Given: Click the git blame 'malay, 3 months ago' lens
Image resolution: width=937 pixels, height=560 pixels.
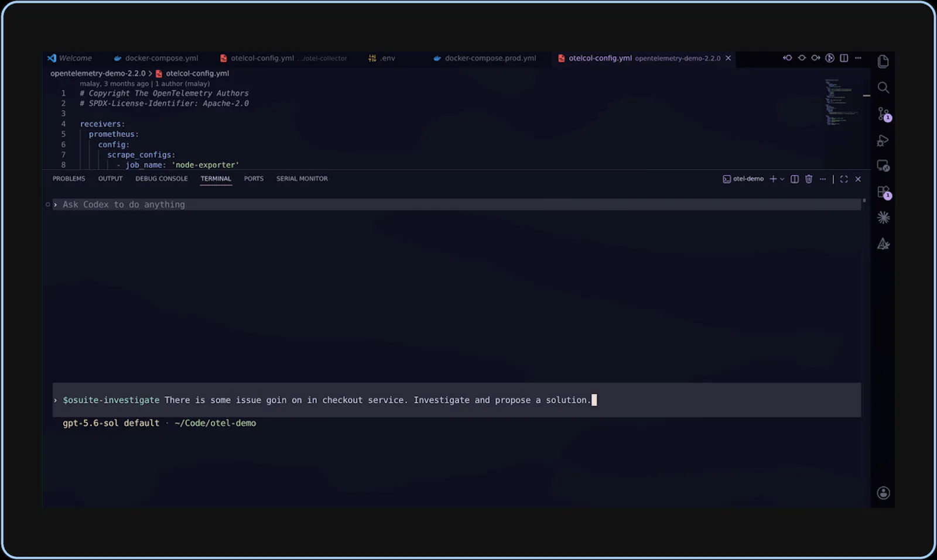Looking at the screenshot, I should [114, 84].
